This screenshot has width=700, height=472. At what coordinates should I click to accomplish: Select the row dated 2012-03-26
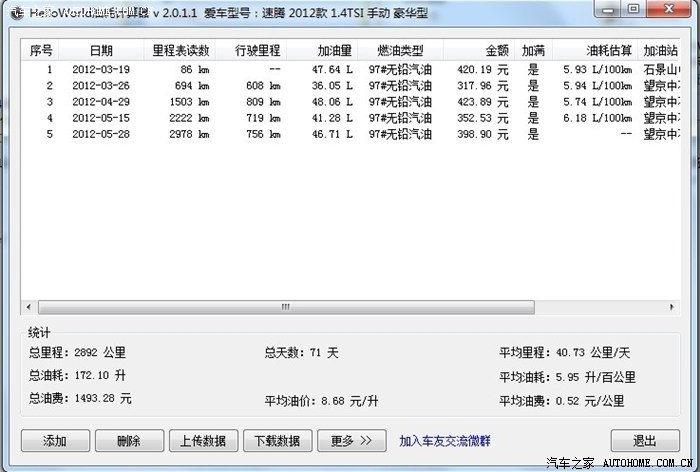[351, 86]
